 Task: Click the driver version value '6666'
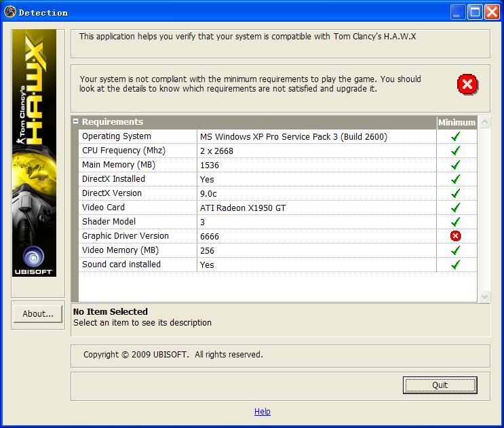coord(209,237)
